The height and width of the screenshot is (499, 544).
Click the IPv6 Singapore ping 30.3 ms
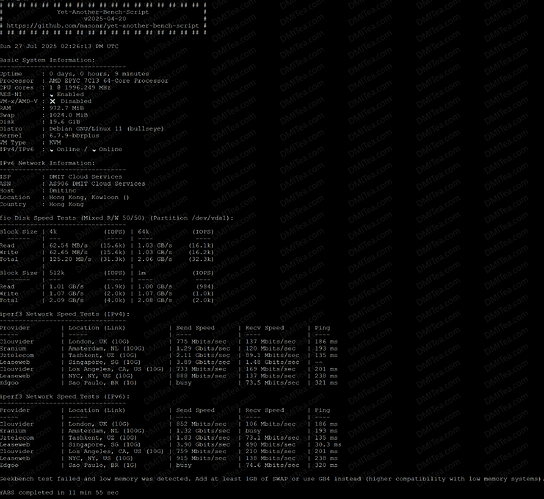(328, 445)
